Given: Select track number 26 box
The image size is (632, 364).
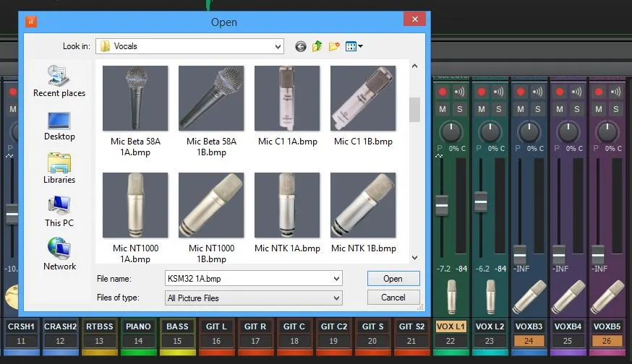Looking at the screenshot, I should pyautogui.click(x=607, y=341).
